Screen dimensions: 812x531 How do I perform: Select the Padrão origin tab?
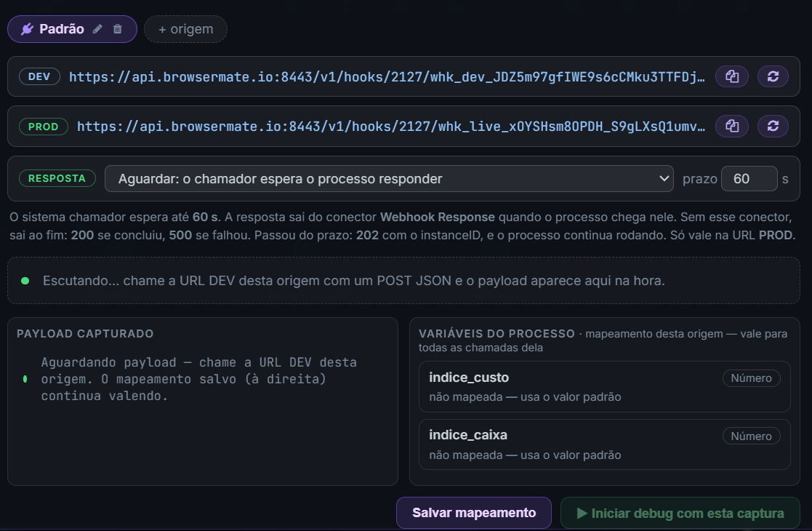72,29
